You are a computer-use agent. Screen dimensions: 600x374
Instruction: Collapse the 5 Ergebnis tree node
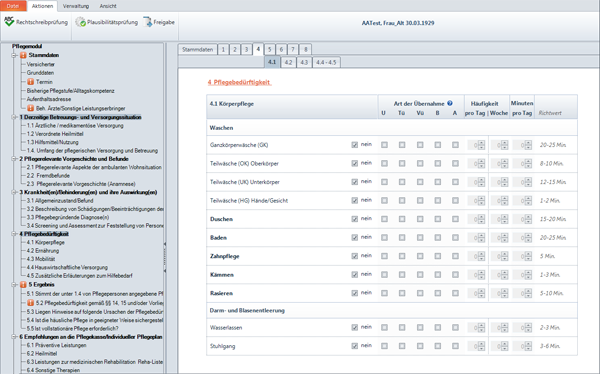pos(15,284)
